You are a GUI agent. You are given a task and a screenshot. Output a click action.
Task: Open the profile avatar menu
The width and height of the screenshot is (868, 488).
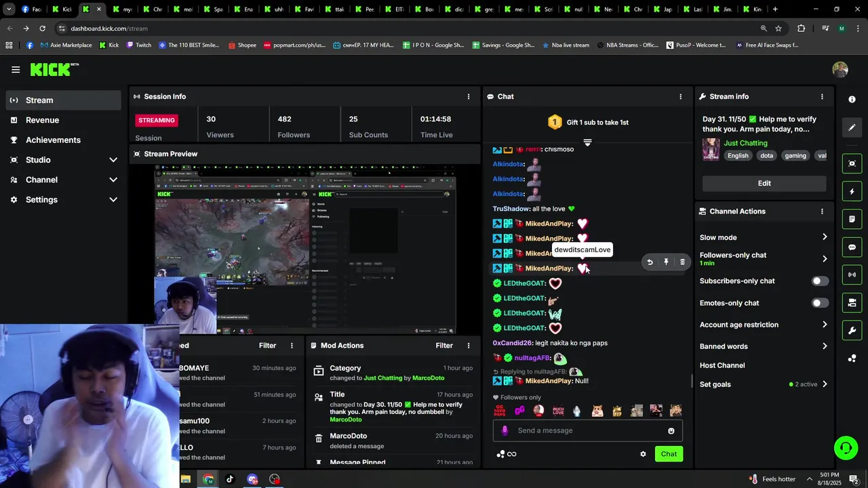pyautogui.click(x=840, y=69)
